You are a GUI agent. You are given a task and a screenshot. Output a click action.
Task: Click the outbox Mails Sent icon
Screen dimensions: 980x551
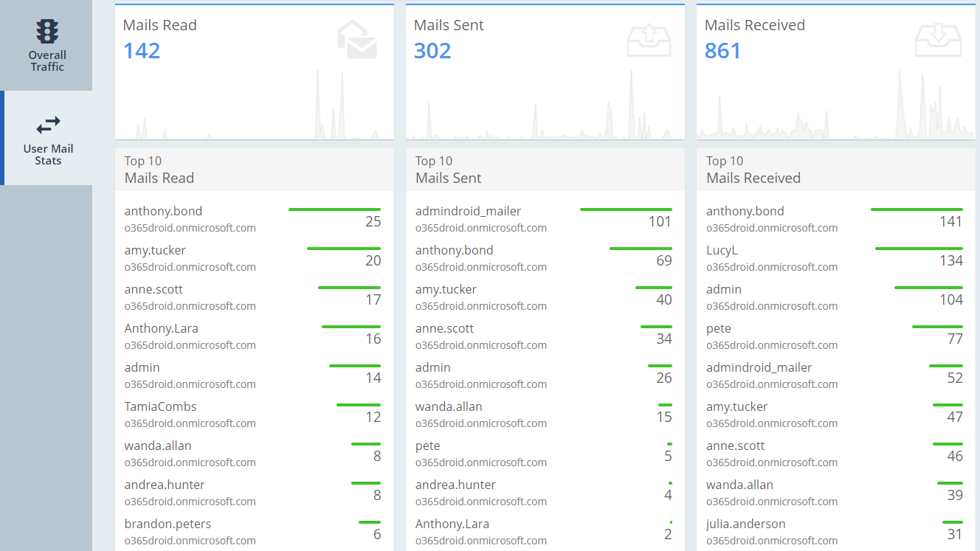coord(649,41)
